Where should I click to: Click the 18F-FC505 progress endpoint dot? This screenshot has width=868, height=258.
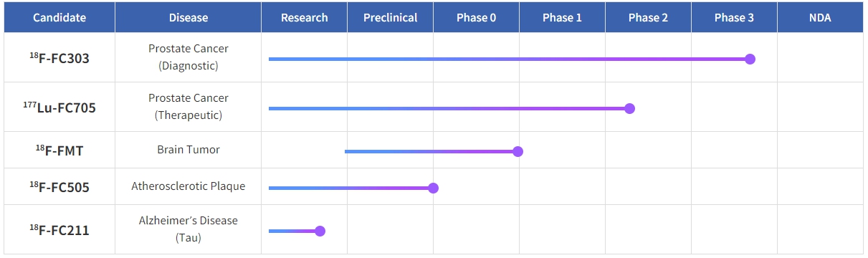coord(433,188)
